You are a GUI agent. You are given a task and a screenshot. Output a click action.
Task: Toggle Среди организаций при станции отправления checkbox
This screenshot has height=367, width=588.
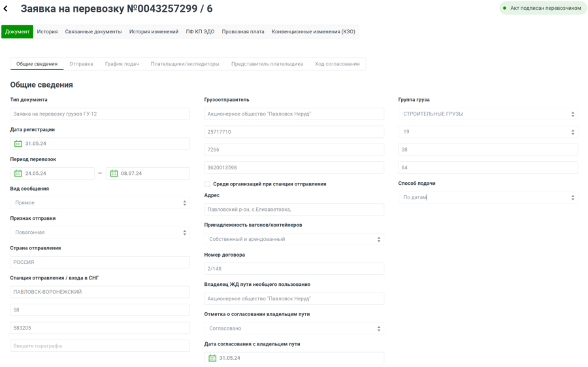(x=208, y=184)
